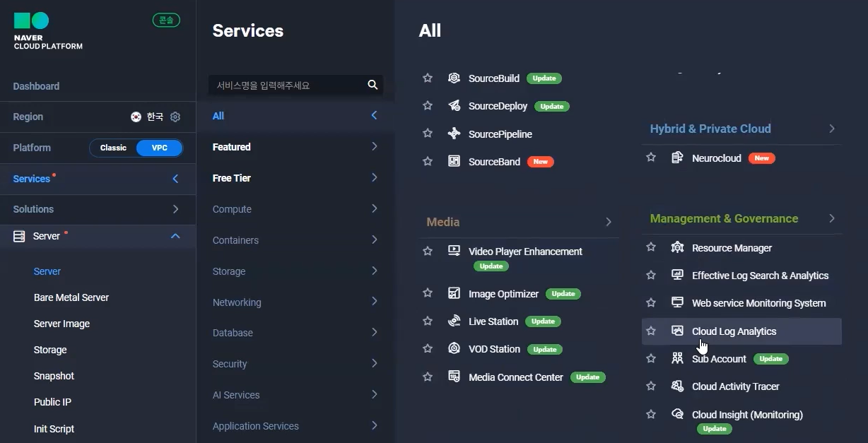868x443 pixels.
Task: Star the Cloud Log Analytics service
Action: pos(651,331)
